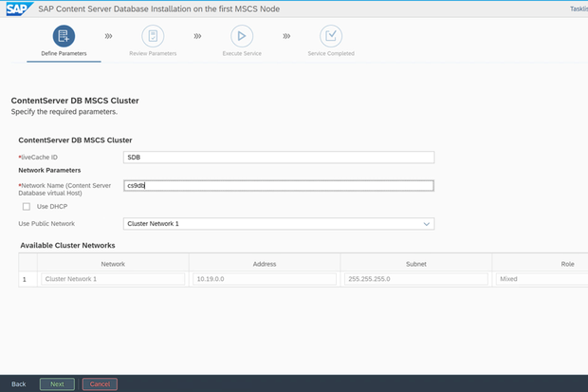Select row number 1 in the networks table

click(25, 279)
